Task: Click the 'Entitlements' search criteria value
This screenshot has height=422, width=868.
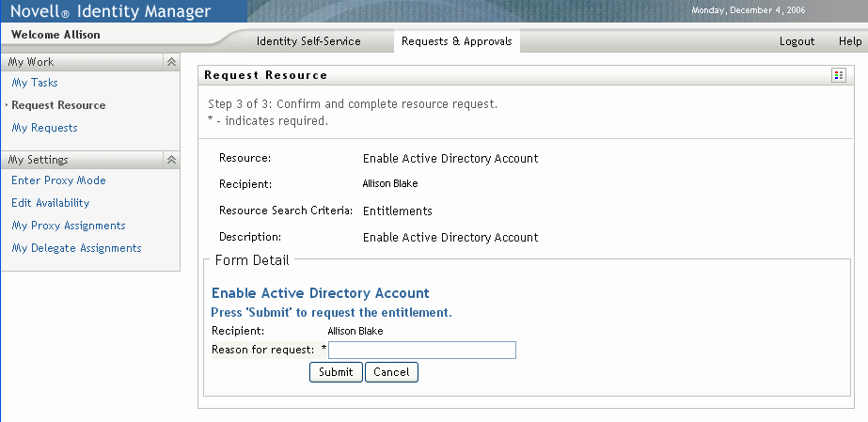Action: click(x=398, y=211)
